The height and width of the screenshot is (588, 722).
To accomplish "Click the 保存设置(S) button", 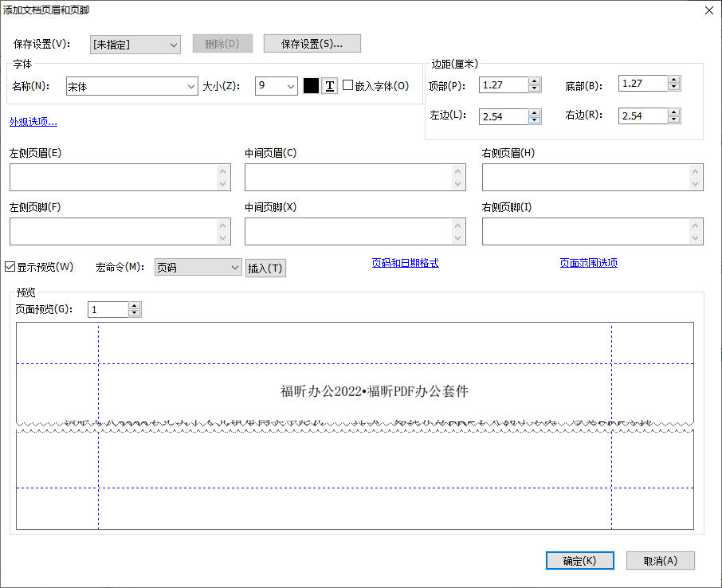I will [x=312, y=43].
